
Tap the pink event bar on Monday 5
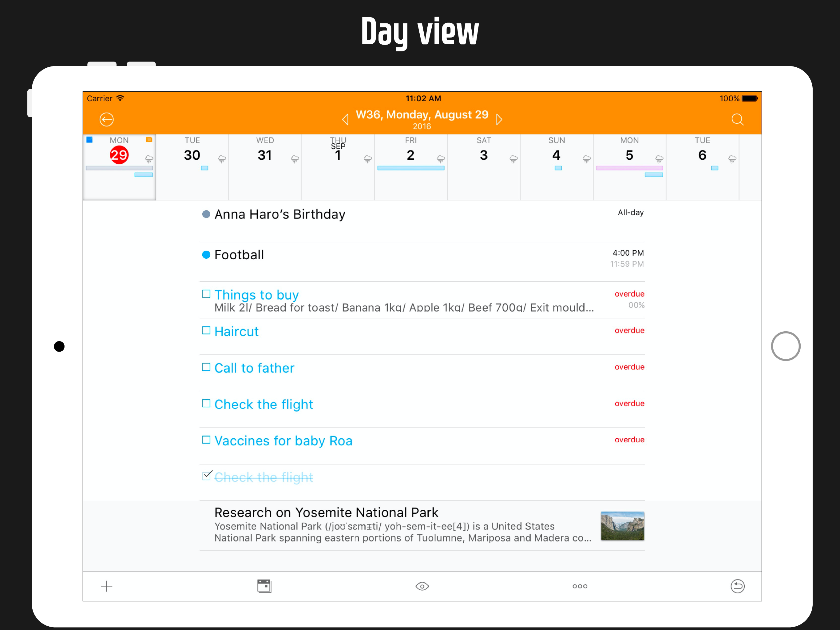[x=629, y=168]
